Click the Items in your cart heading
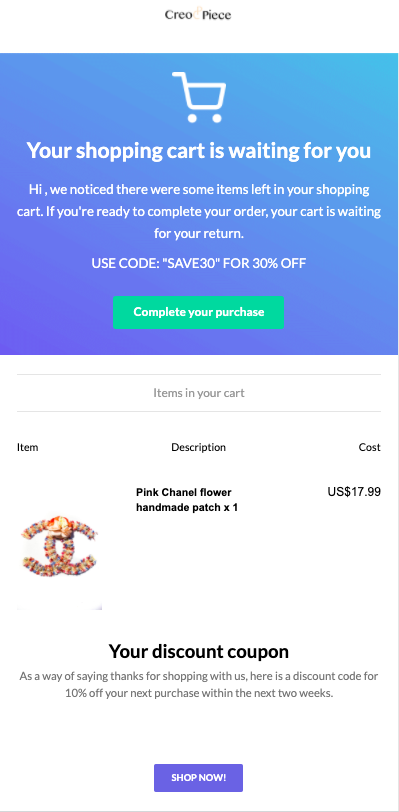The image size is (399, 812). pos(199,393)
